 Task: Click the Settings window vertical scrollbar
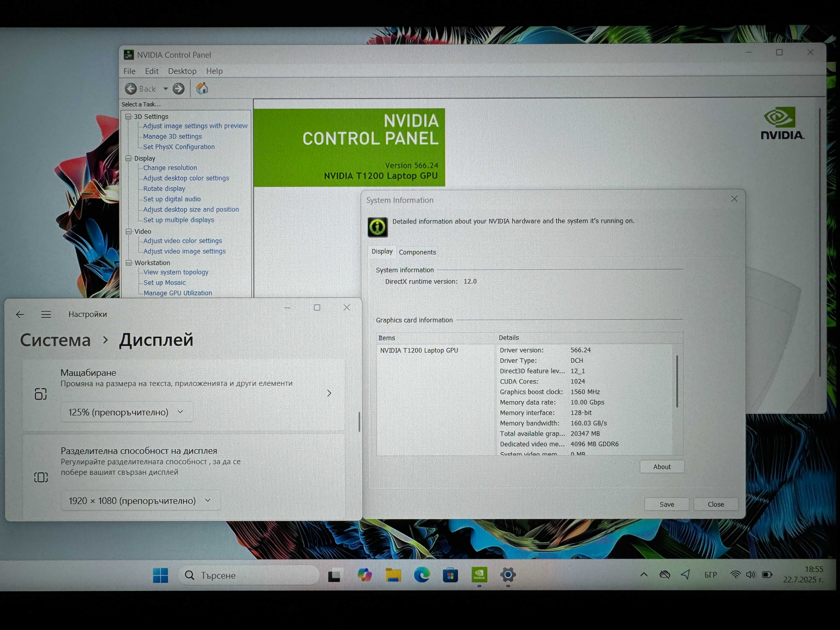point(359,421)
